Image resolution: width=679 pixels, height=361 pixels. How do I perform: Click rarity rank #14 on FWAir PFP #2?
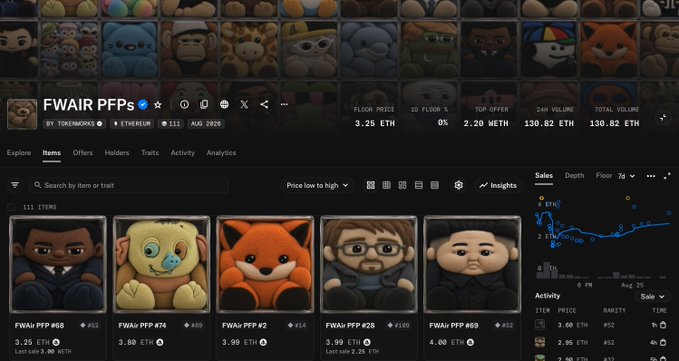[297, 326]
